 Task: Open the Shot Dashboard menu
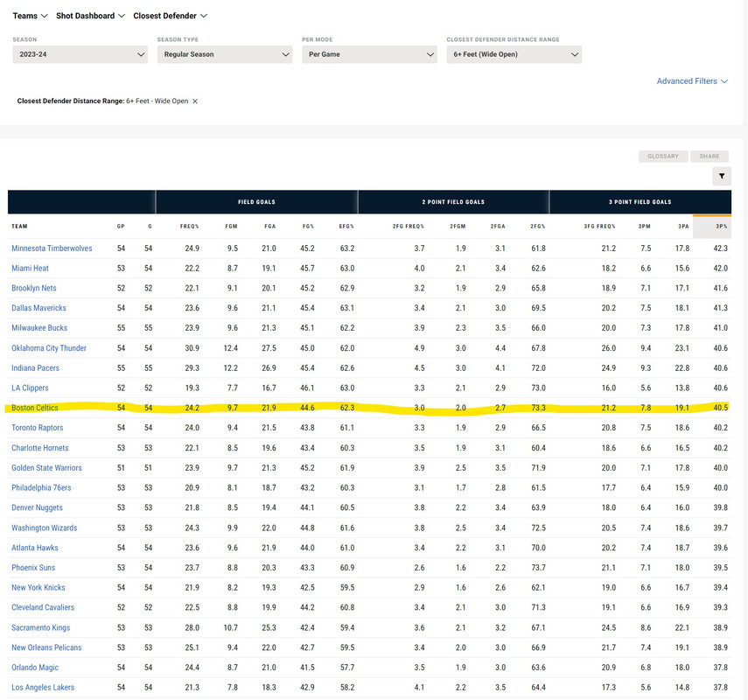click(x=90, y=16)
